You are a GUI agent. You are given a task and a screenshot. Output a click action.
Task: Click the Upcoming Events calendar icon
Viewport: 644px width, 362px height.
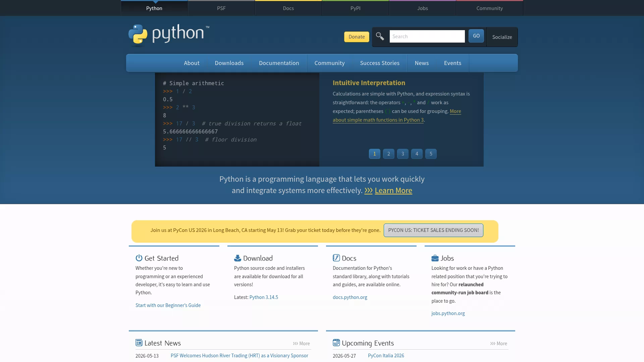coord(336,343)
